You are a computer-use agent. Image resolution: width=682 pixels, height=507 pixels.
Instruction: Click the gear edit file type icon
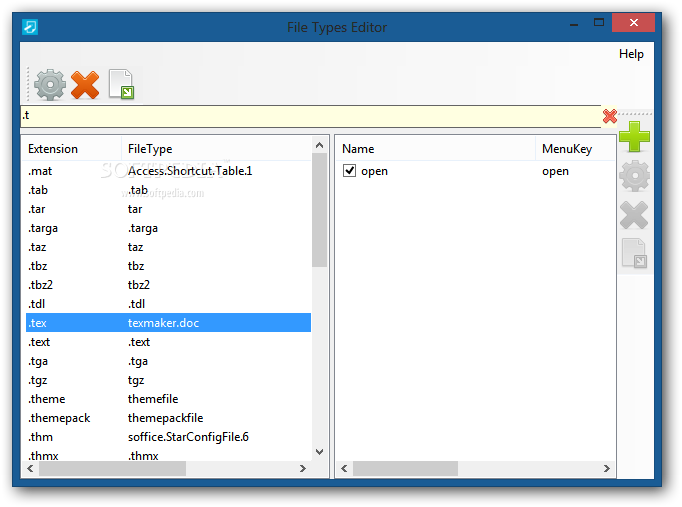50,85
